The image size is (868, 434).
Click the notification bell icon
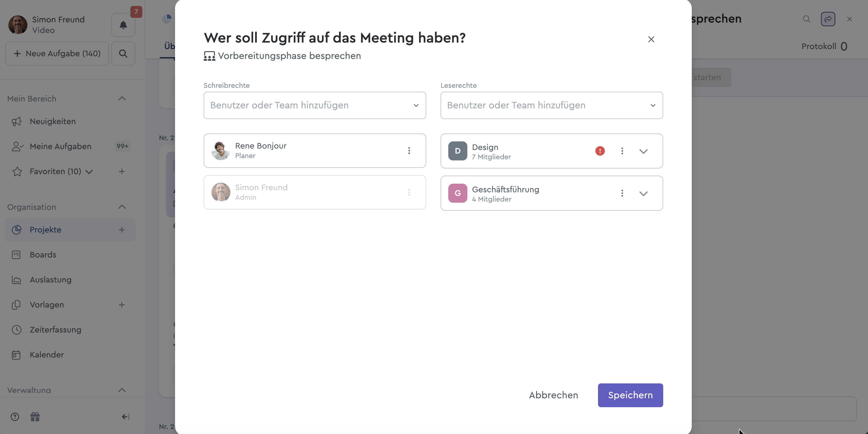(123, 25)
